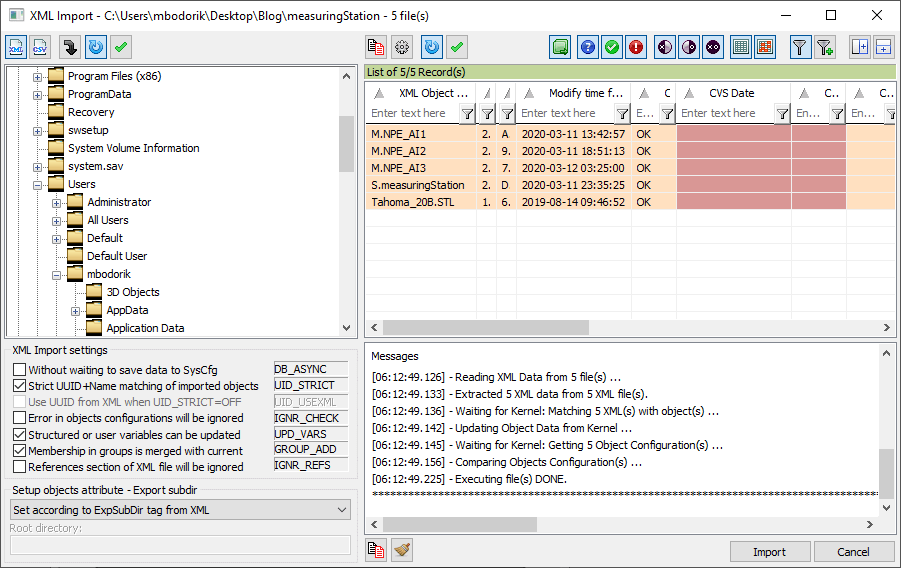Toggle the green object window filter icon
901x568 pixels.
click(560, 47)
